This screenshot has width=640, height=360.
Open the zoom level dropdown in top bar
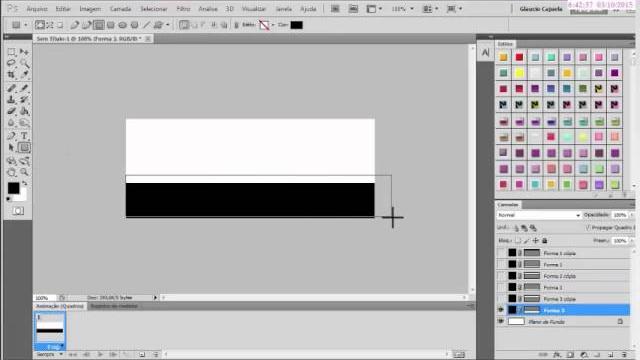(x=402, y=9)
